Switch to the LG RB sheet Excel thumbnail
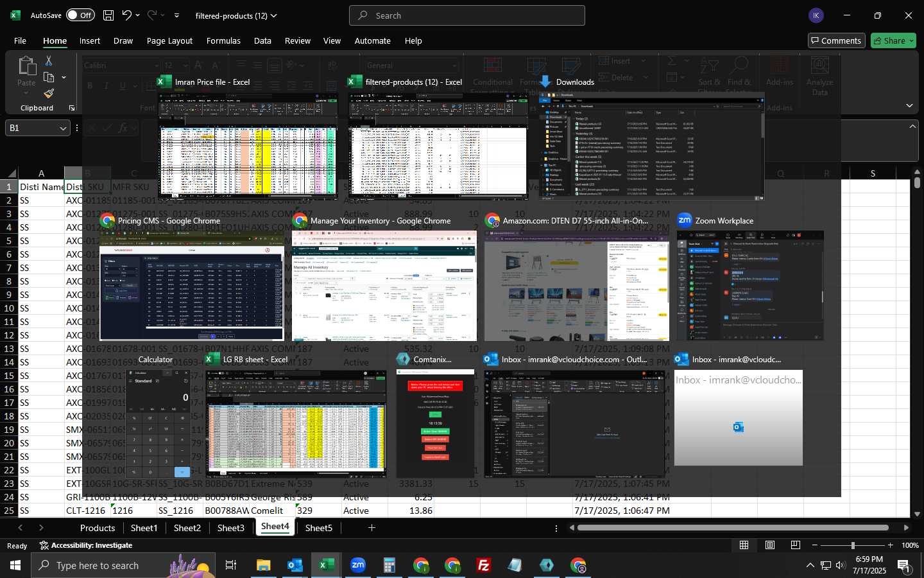This screenshot has height=578, width=924. [296, 423]
